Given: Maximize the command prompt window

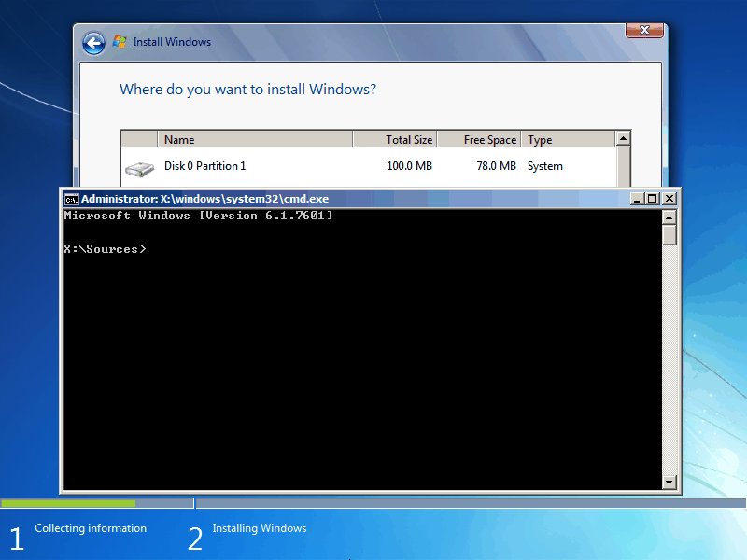Looking at the screenshot, I should (x=653, y=199).
